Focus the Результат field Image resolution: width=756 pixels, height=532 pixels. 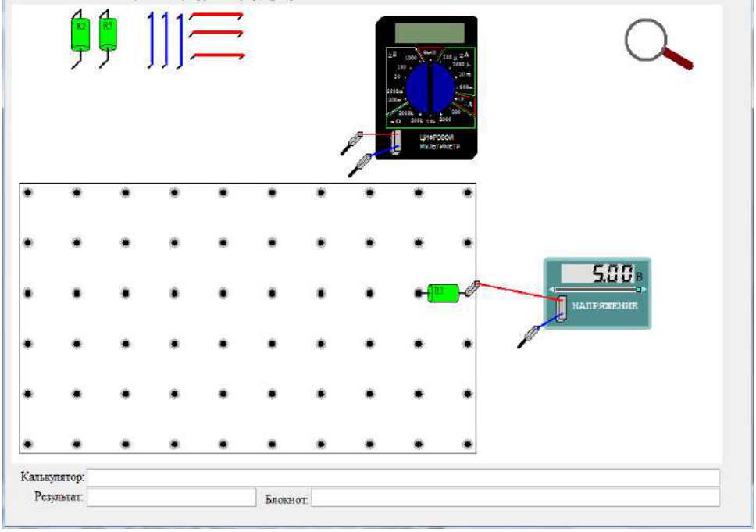tap(171, 498)
